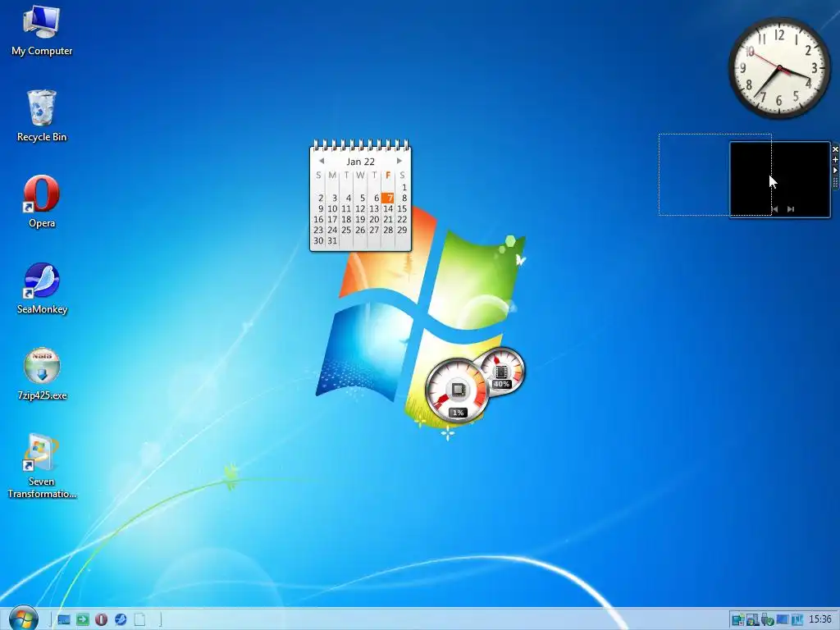This screenshot has width=840, height=630.
Task: Click the blank document quick launch icon
Action: click(139, 620)
